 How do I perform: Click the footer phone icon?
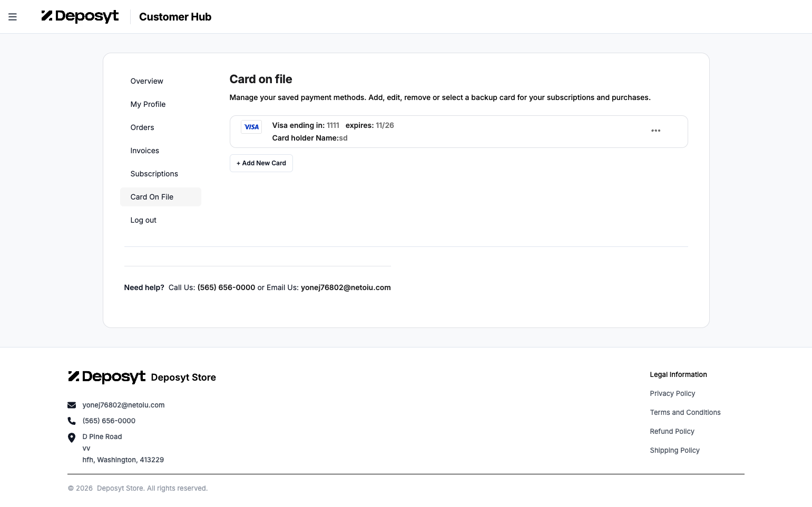72,421
